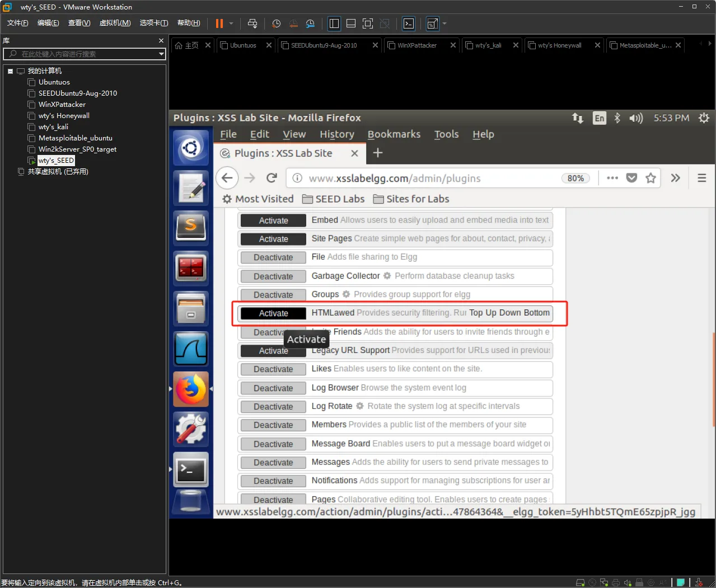Open the Sites for Labs bookmarks folder

click(411, 199)
